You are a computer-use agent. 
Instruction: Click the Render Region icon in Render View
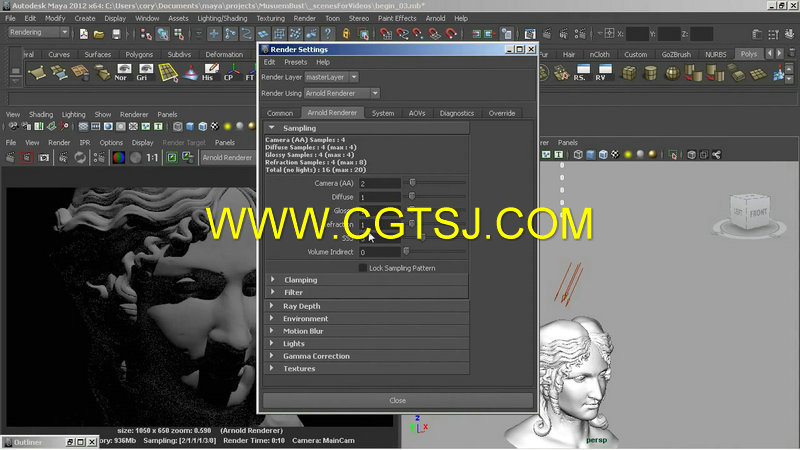click(27, 158)
